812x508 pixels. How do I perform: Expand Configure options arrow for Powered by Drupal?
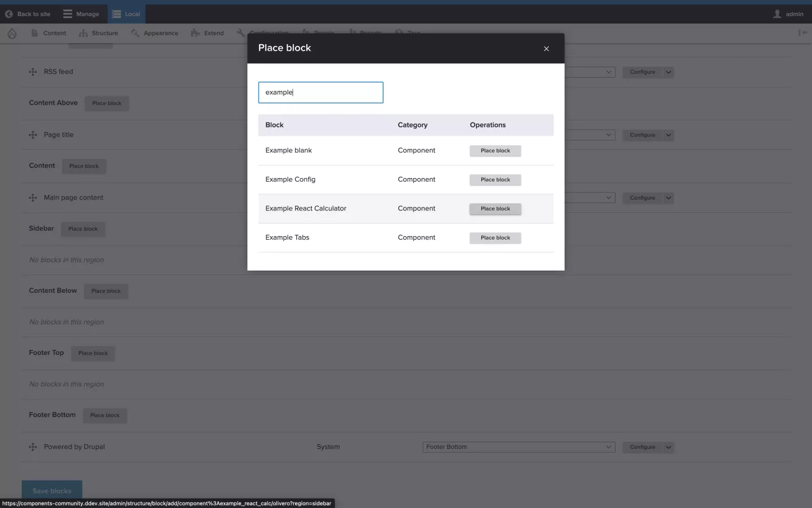point(669,447)
